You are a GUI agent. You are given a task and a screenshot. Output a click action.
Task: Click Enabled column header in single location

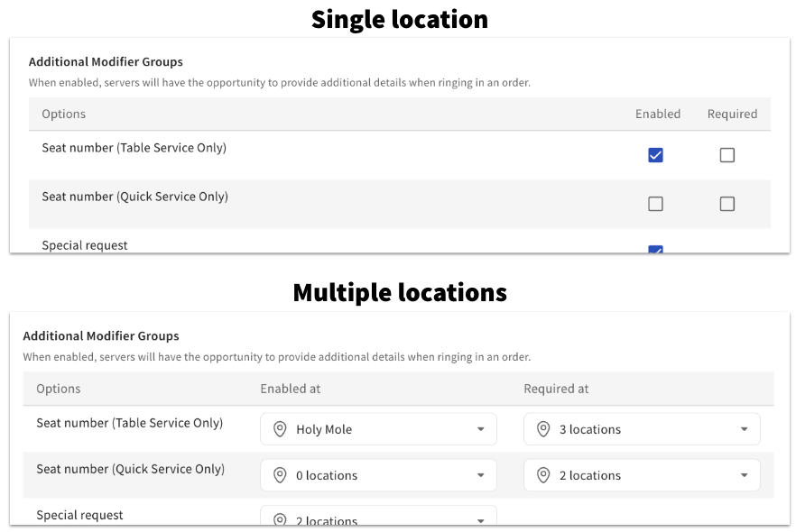click(658, 115)
